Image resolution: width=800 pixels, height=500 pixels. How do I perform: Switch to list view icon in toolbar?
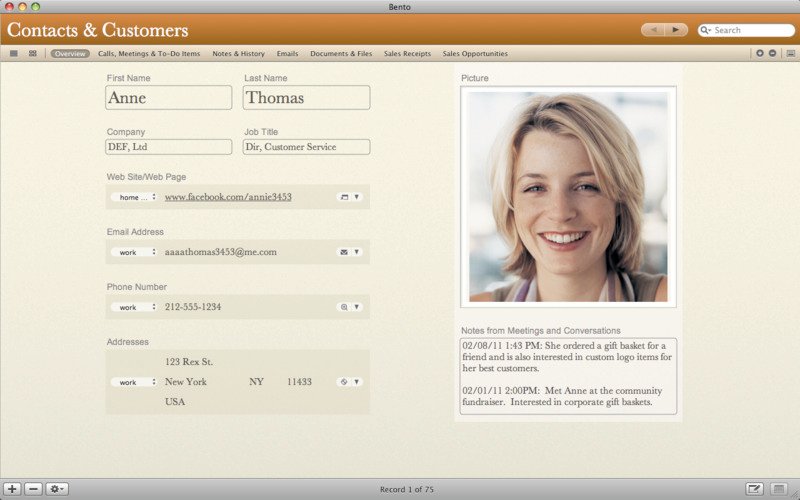tap(14, 53)
